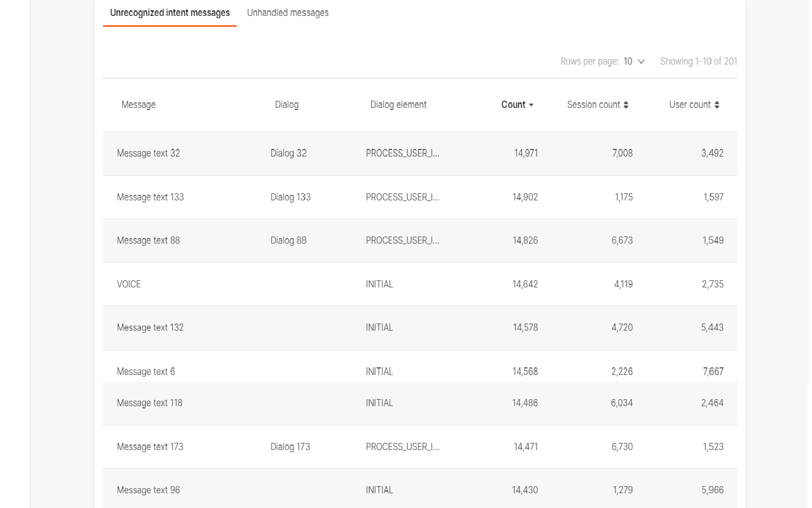Select the VOICE message row

coord(129,284)
